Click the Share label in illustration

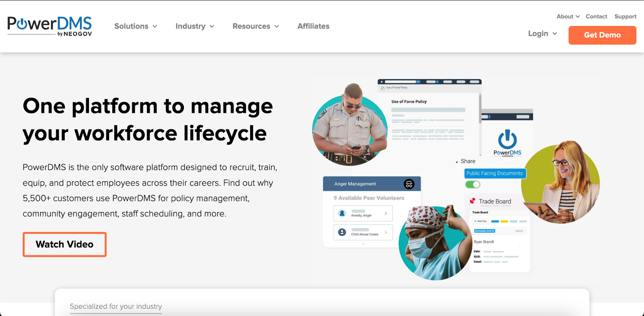468,161
